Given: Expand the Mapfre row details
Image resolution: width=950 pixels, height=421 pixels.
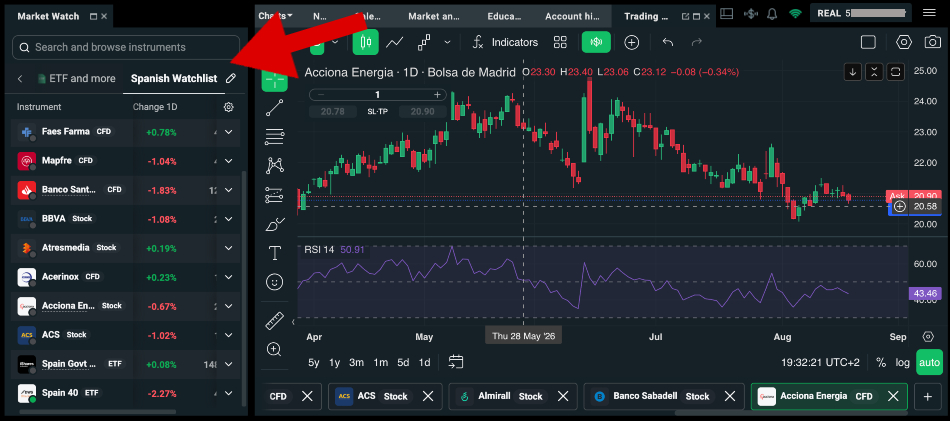Looking at the screenshot, I should click(x=228, y=161).
